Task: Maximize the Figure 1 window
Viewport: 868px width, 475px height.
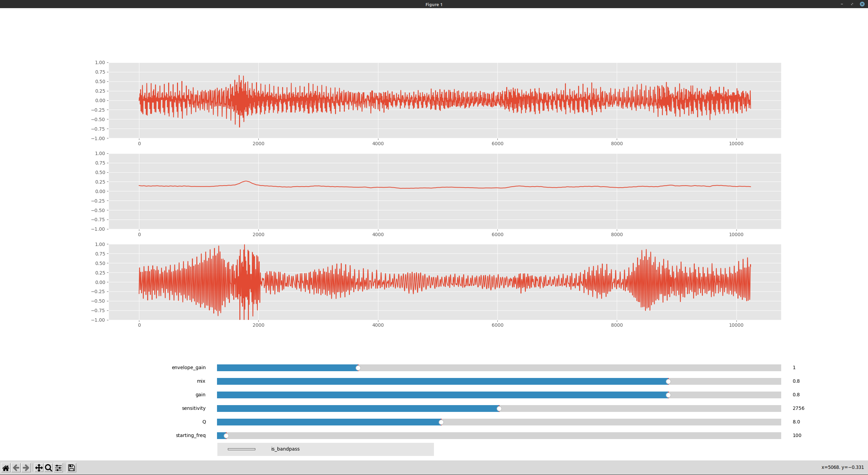Action: pyautogui.click(x=852, y=4)
